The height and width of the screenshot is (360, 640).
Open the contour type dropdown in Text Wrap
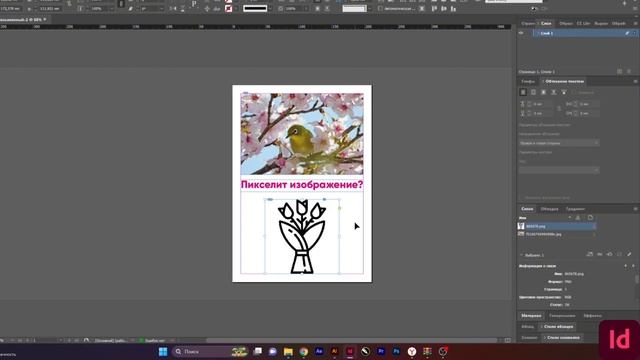(x=559, y=170)
